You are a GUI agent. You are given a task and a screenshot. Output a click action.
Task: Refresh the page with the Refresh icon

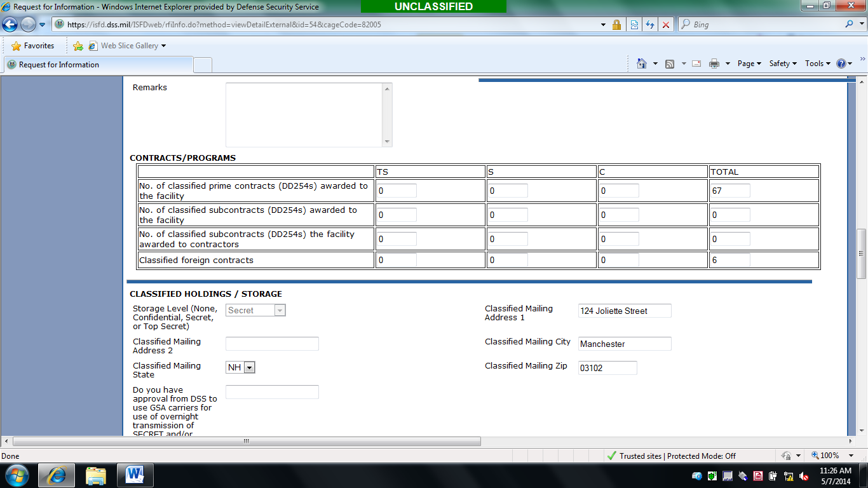[x=650, y=25]
